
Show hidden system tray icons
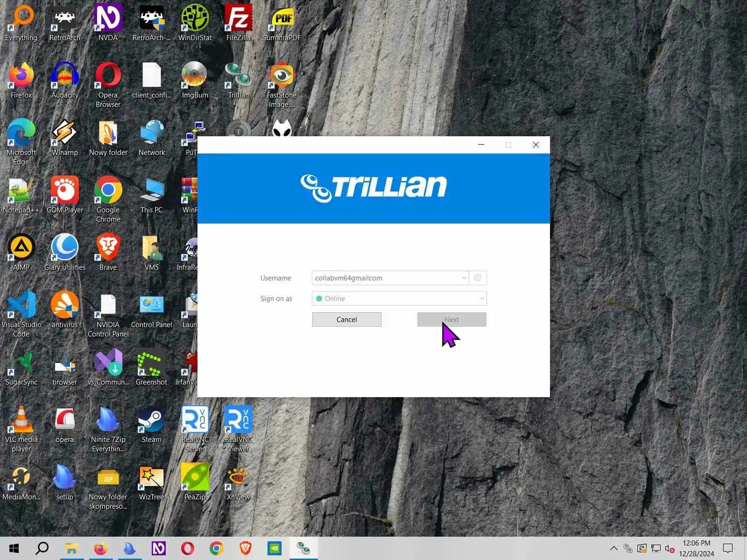pyautogui.click(x=614, y=548)
